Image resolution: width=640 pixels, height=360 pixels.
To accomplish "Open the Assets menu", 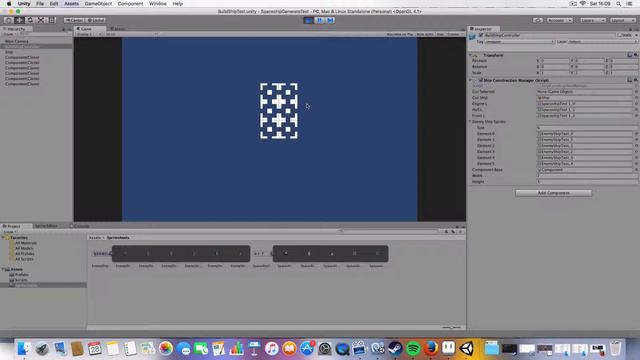I will pos(71,4).
